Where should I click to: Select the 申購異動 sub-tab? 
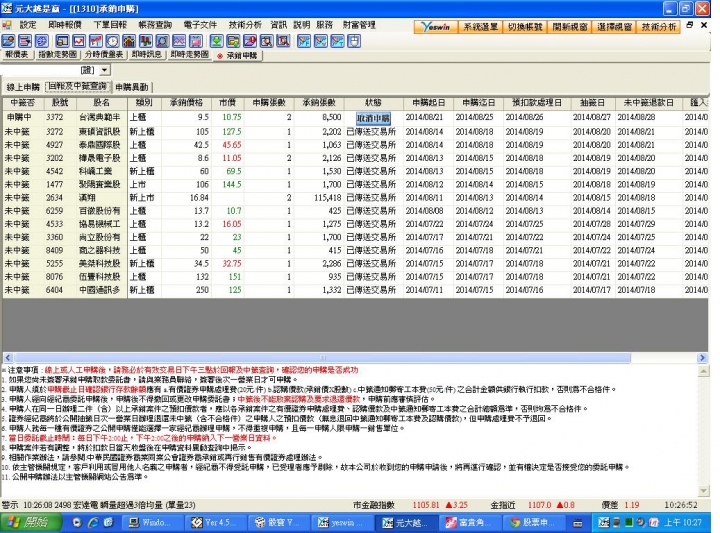(132, 87)
